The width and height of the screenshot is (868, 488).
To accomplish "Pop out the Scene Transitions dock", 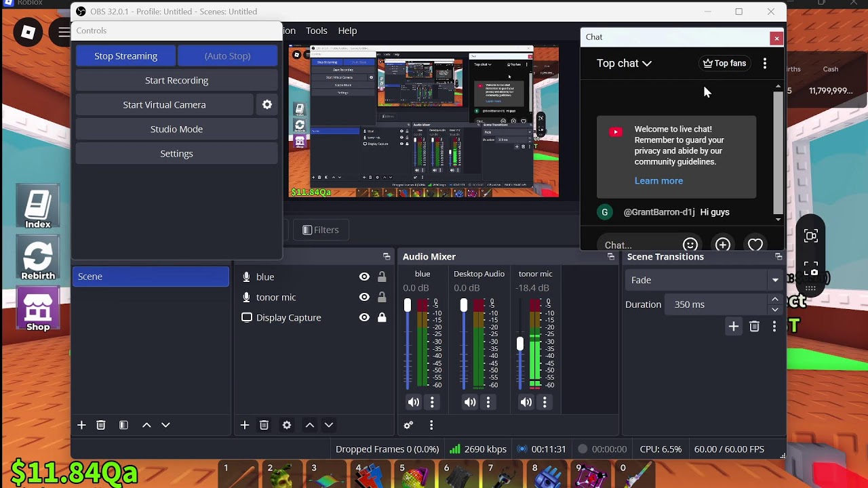I will click(778, 257).
